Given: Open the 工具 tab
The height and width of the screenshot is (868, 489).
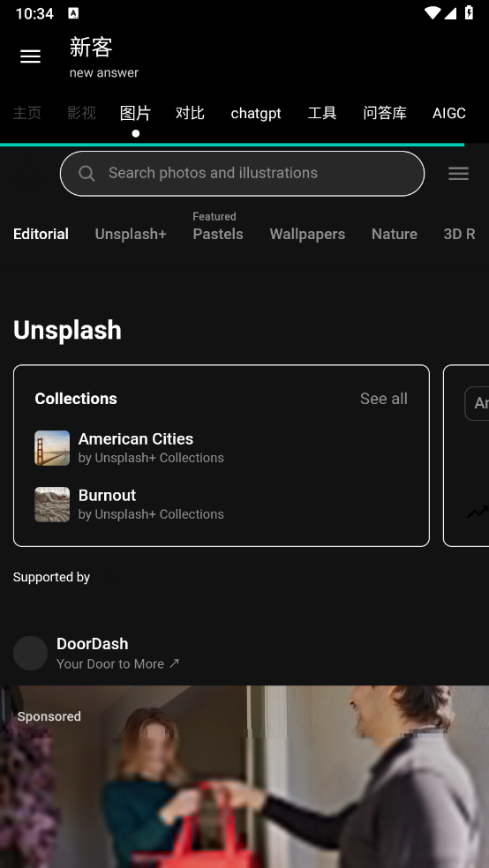Looking at the screenshot, I should pos(322,113).
